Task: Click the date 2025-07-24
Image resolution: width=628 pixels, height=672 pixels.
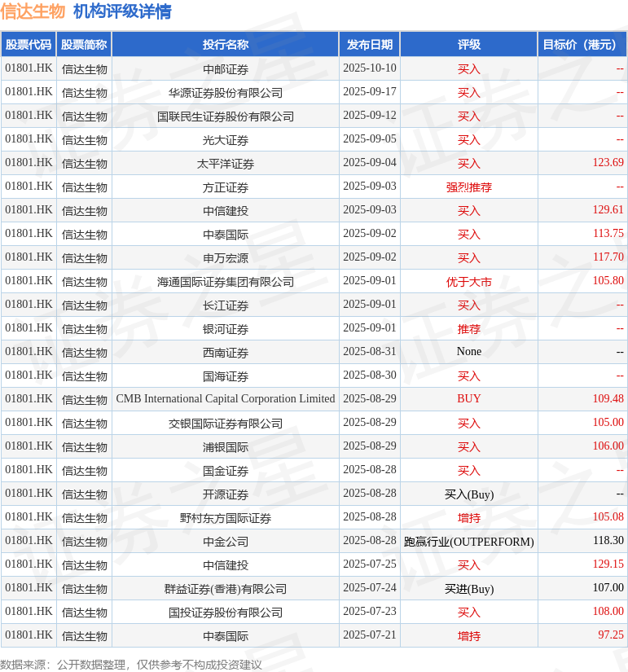Action: pos(370,587)
